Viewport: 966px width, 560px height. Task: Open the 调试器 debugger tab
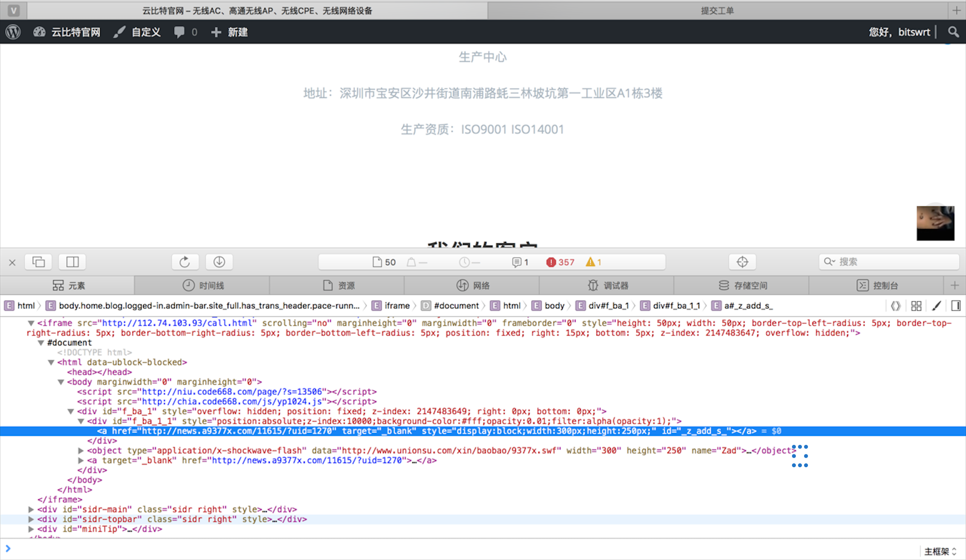(x=607, y=286)
